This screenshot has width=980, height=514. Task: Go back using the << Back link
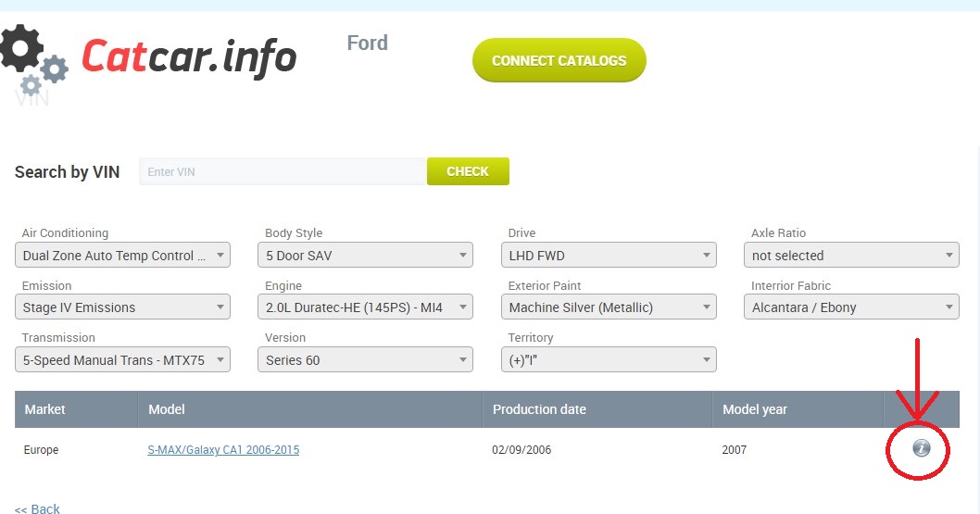pyautogui.click(x=37, y=508)
